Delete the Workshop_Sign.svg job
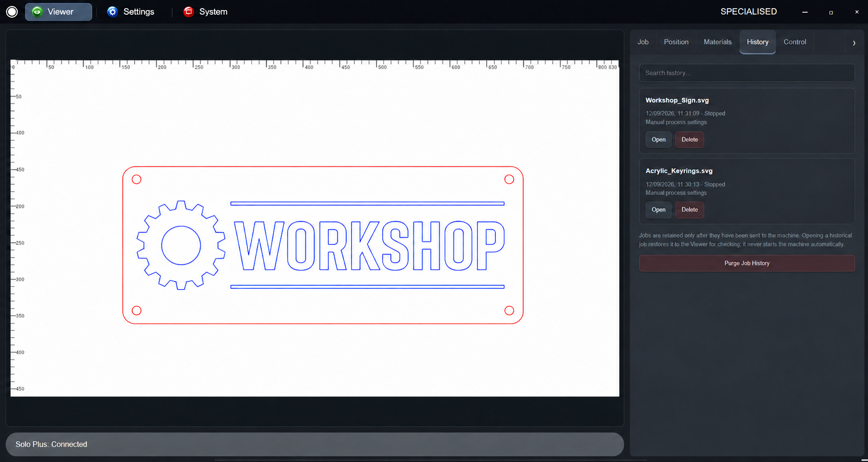Screen dimensions: 868x462 (689, 139)
